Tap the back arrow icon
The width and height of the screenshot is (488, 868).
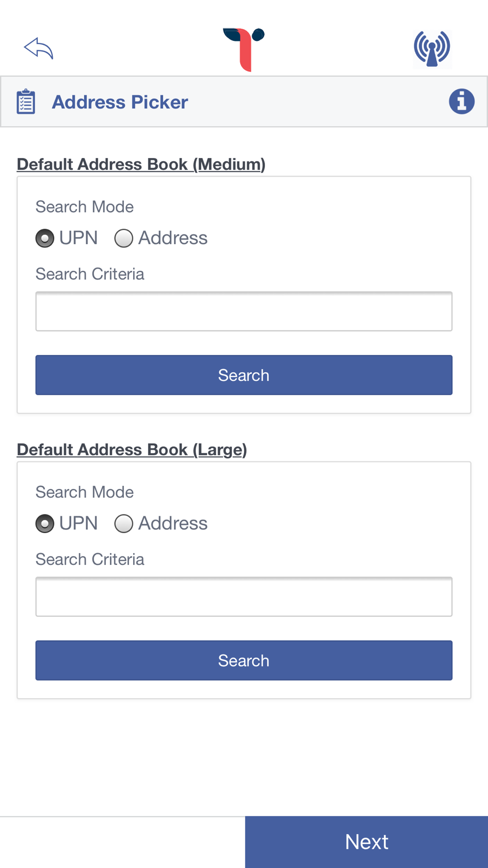click(39, 48)
